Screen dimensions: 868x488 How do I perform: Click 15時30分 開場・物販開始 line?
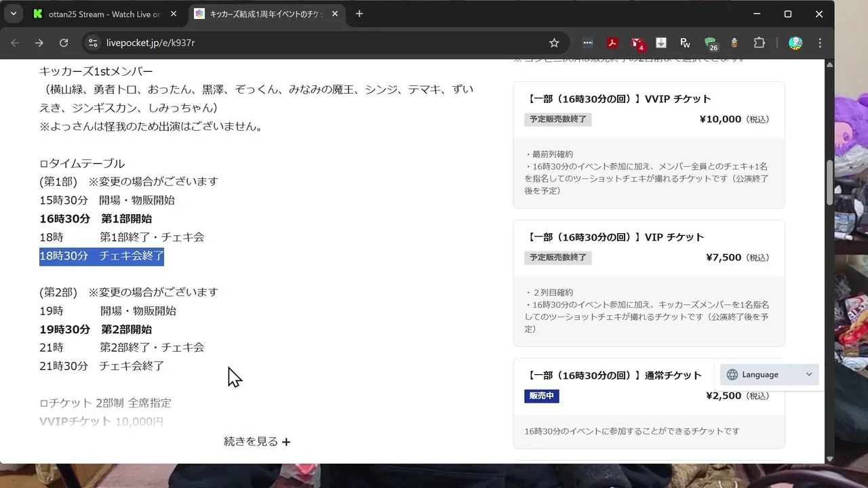click(x=107, y=201)
